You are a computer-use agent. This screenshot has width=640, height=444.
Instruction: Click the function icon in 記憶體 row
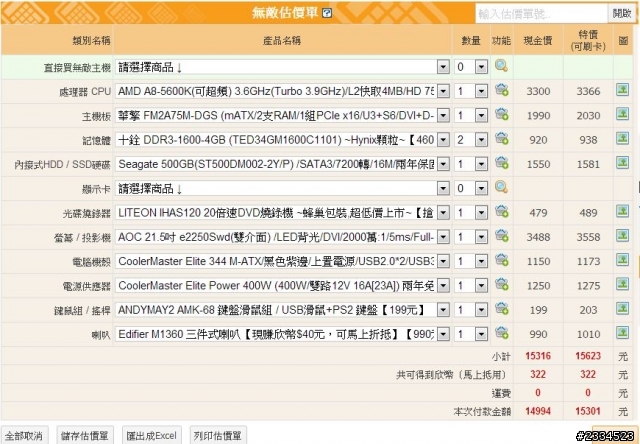point(502,139)
